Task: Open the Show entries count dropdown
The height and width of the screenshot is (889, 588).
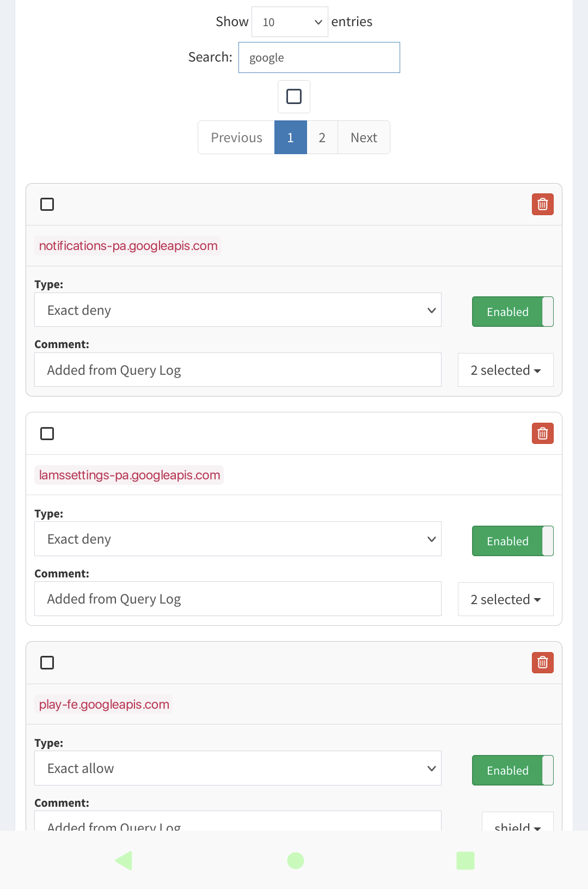Action: [290, 22]
